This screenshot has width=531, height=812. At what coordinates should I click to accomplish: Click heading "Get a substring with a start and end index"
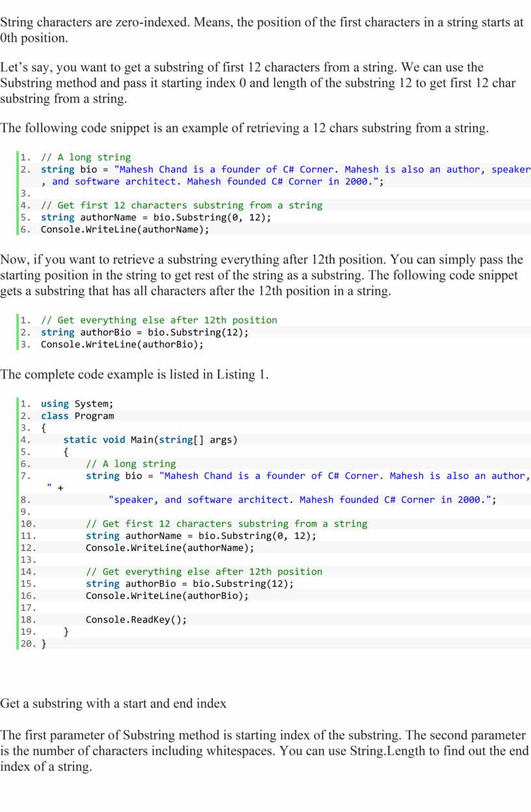113,703
